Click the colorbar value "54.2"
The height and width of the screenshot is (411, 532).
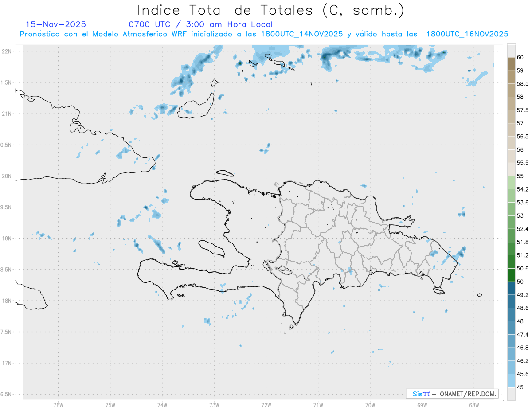pyautogui.click(x=523, y=189)
